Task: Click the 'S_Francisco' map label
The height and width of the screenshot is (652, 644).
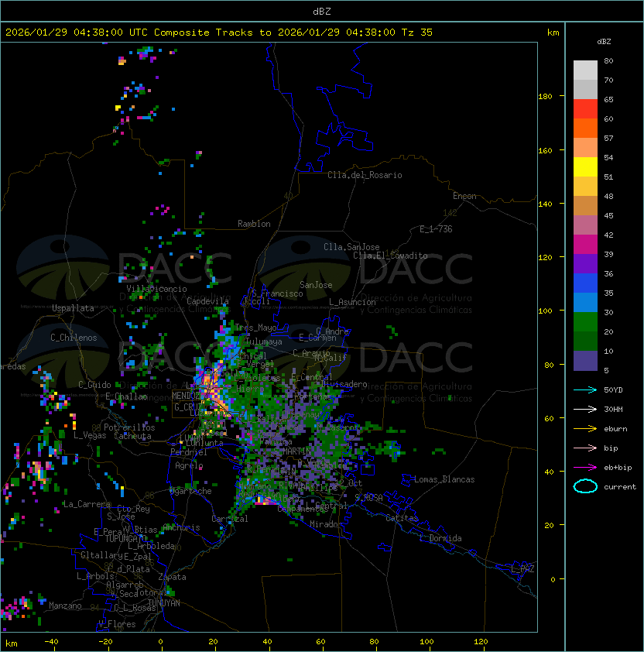Action: pyautogui.click(x=277, y=293)
